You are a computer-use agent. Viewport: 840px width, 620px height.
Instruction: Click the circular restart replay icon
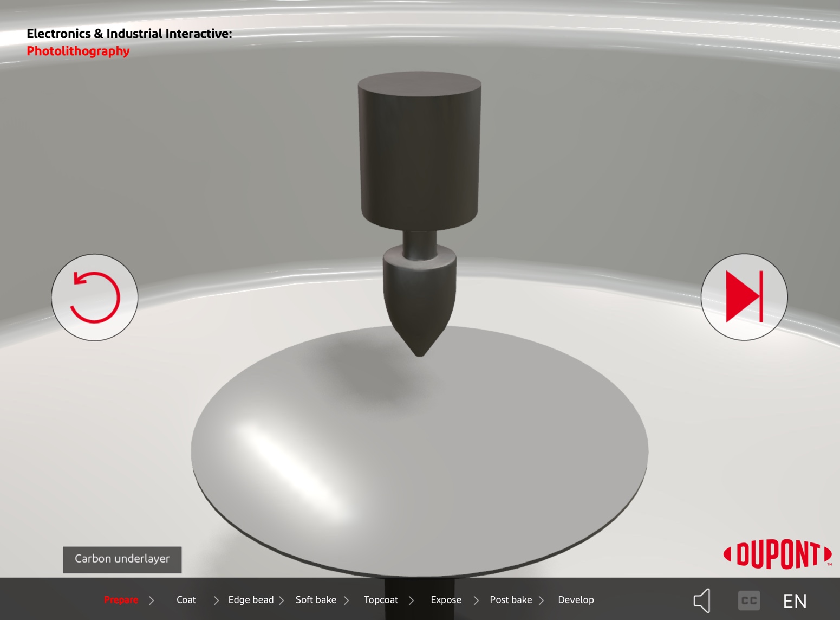pos(95,297)
